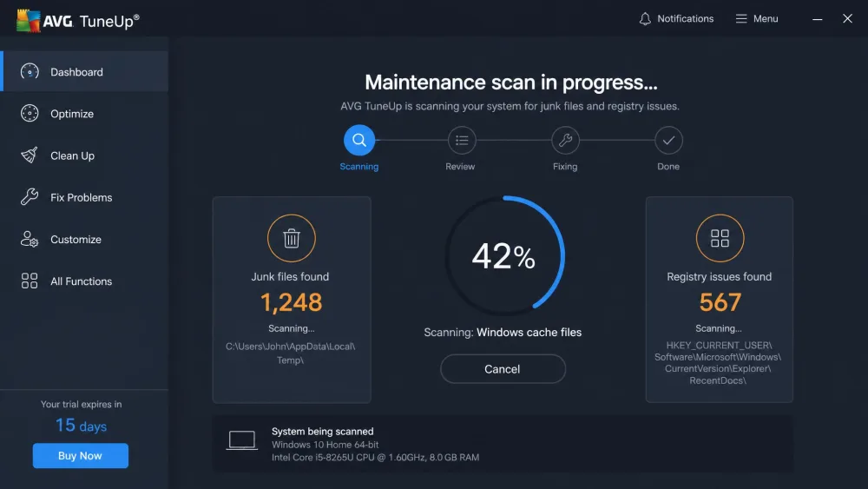Click the Review step label

[460, 166]
